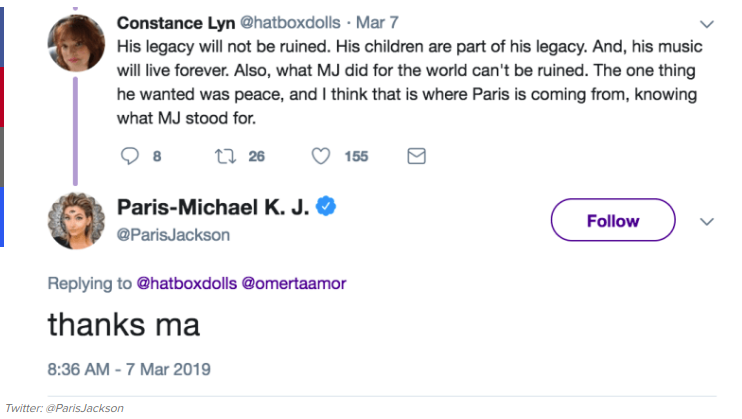Follow Paris-Michael K. J.

tap(613, 220)
